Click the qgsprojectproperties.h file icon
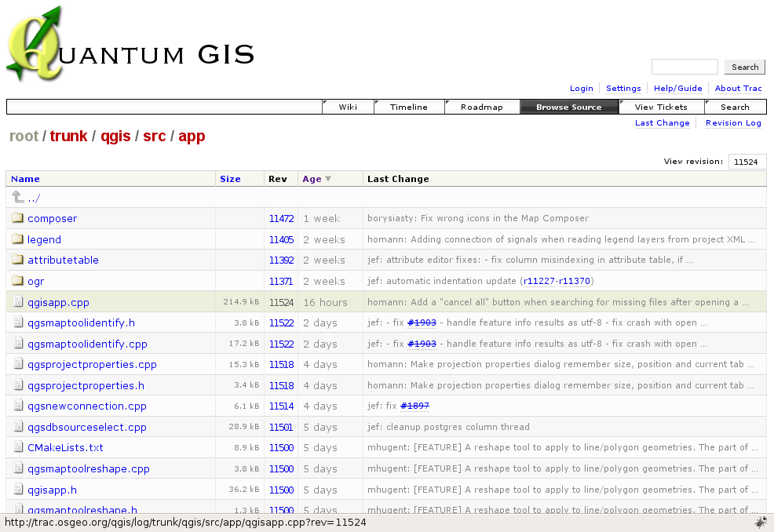 (x=18, y=385)
